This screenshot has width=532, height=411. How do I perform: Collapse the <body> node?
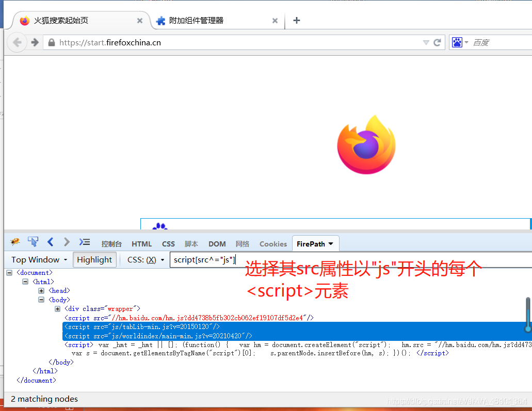click(41, 300)
